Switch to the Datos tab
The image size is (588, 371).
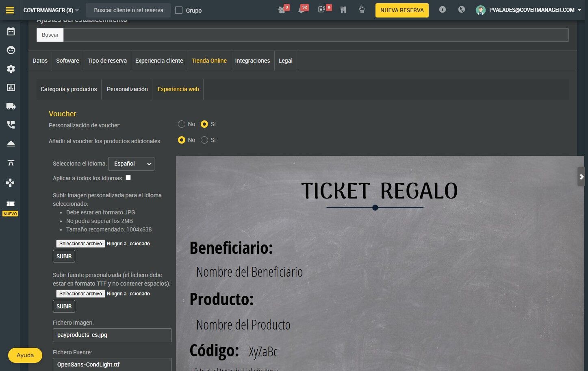[x=40, y=61]
